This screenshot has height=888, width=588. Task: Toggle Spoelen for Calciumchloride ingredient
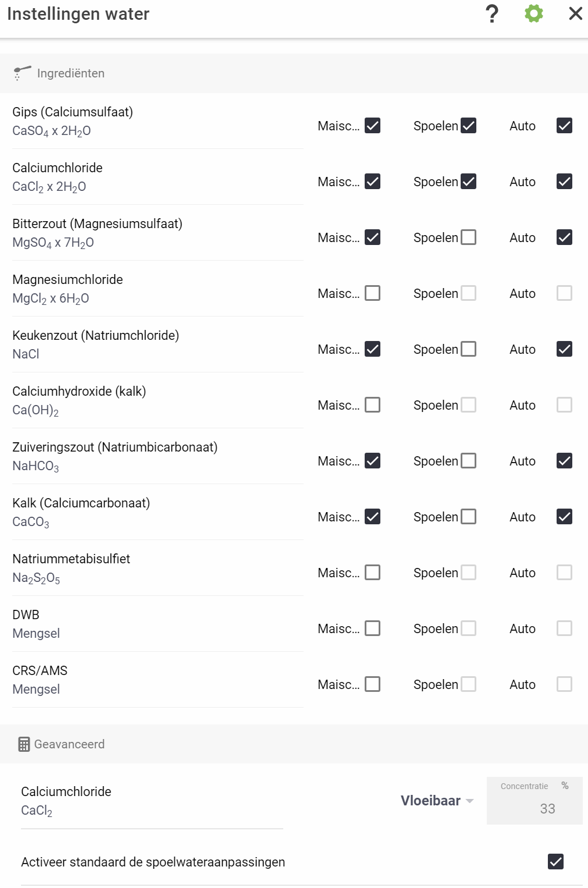[x=469, y=182]
